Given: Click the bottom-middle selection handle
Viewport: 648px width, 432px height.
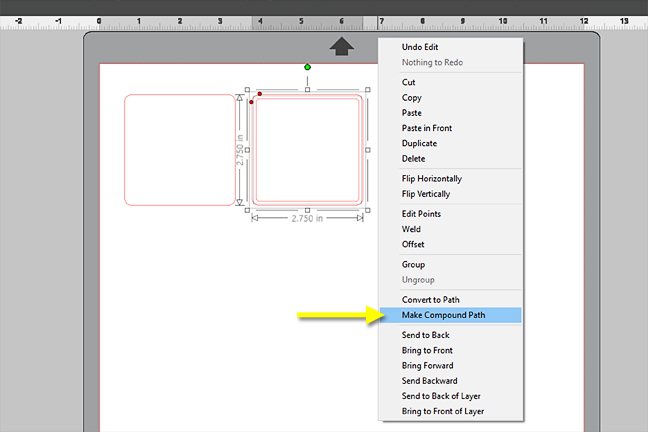Looking at the screenshot, I should point(307,210).
